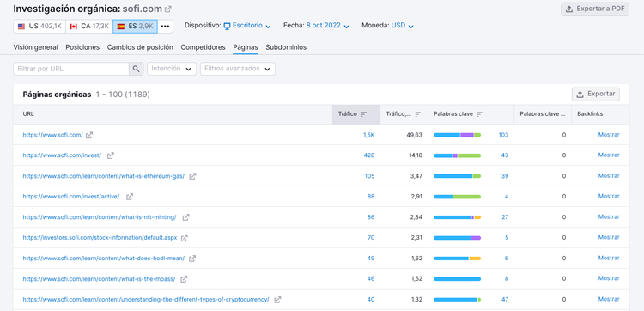Viewport: 644px width, 311px height.
Task: Sort by the Palabras clave column icon
Action: (x=479, y=114)
